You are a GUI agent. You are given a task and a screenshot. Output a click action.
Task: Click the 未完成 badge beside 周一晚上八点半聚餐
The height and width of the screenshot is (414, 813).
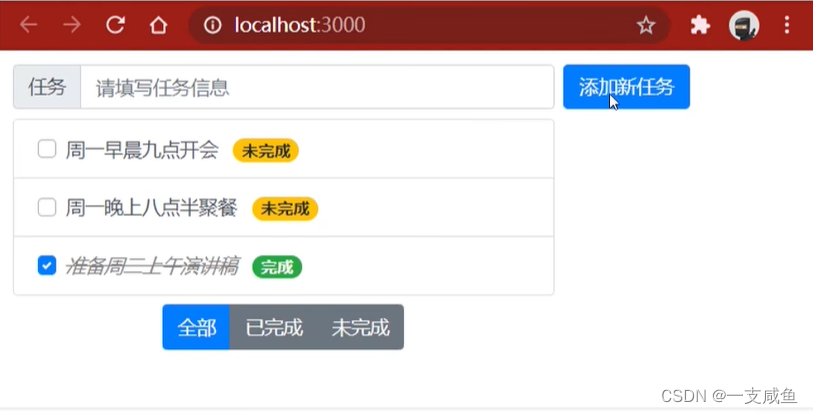pos(285,209)
